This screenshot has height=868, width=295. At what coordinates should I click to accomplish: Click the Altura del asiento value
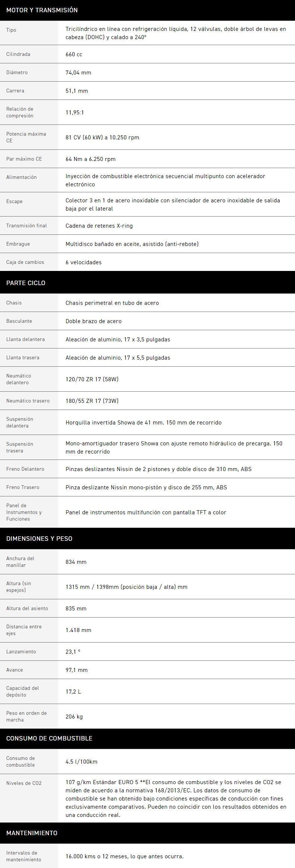coord(76,608)
